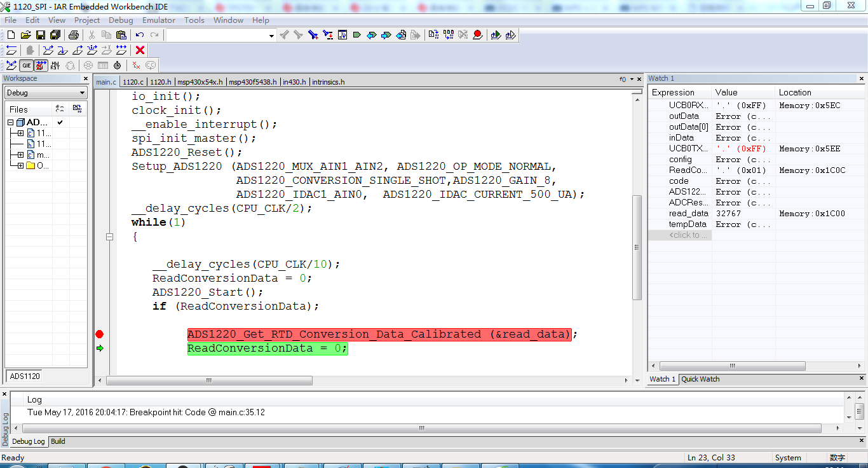Screen dimensions: 868x468
Task: Click Debug without Downloading icon
Action: tap(510, 35)
